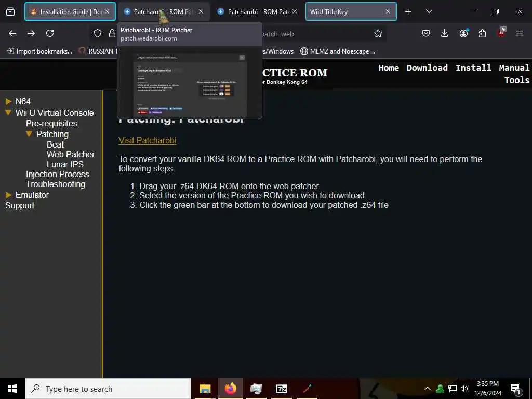Expand the N64 sidebar section arrow
Screen dimensions: 532x399
[8, 101]
